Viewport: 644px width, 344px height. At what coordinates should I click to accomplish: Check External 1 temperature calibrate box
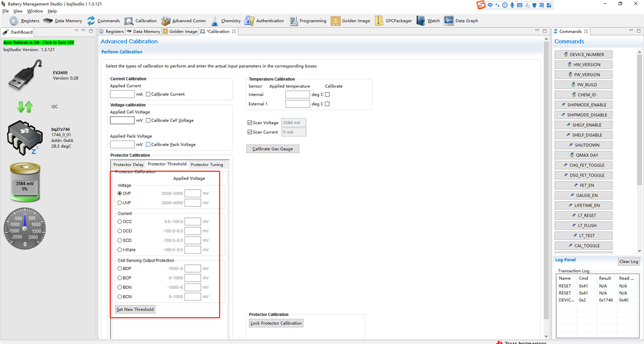tap(327, 104)
